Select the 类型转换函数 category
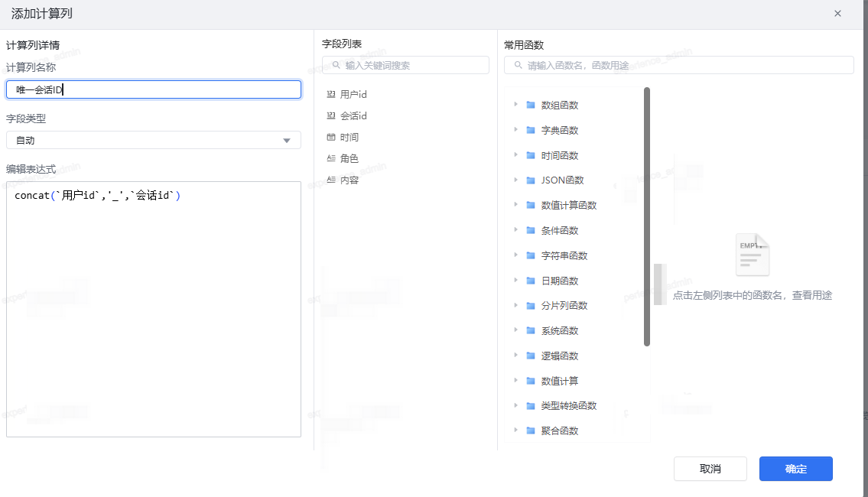The image size is (868, 497). 568,405
